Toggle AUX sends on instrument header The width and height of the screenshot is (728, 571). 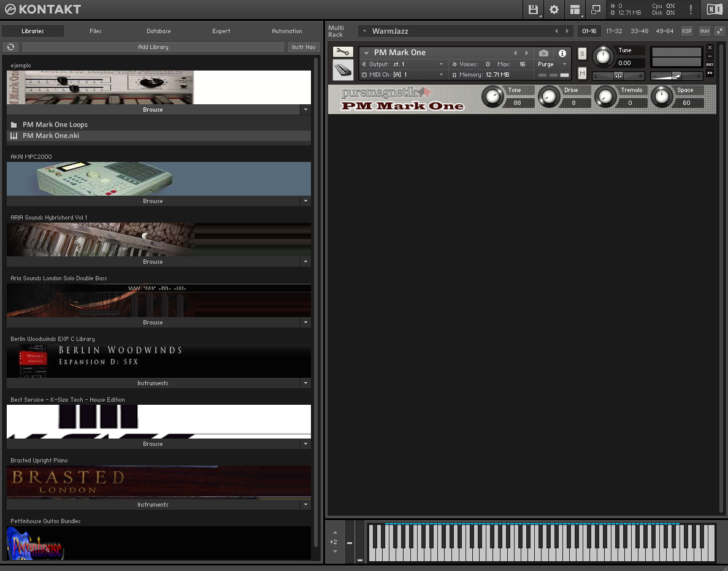click(x=710, y=64)
